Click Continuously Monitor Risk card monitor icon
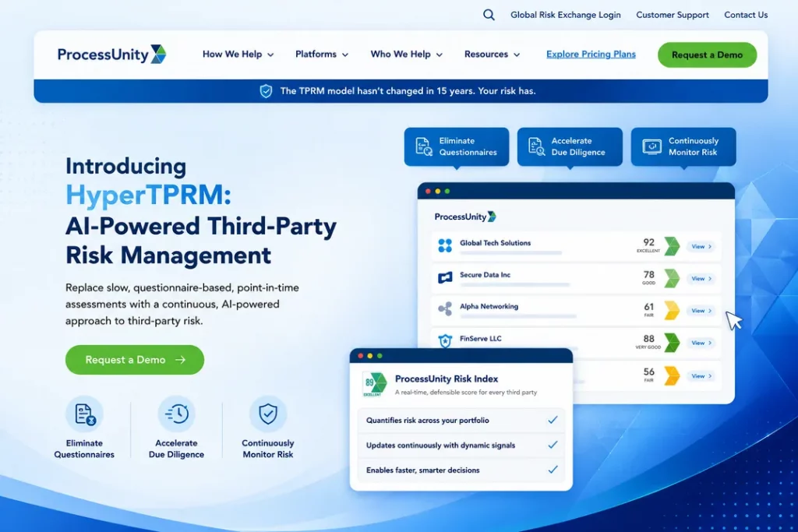Viewport: 798px width, 532px height. [651, 146]
